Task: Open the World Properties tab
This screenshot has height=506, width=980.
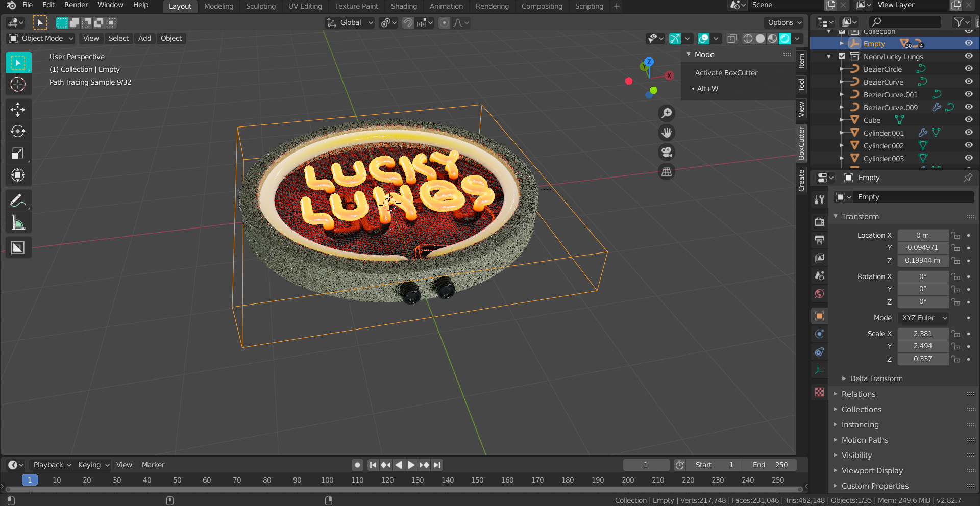Action: click(x=819, y=293)
